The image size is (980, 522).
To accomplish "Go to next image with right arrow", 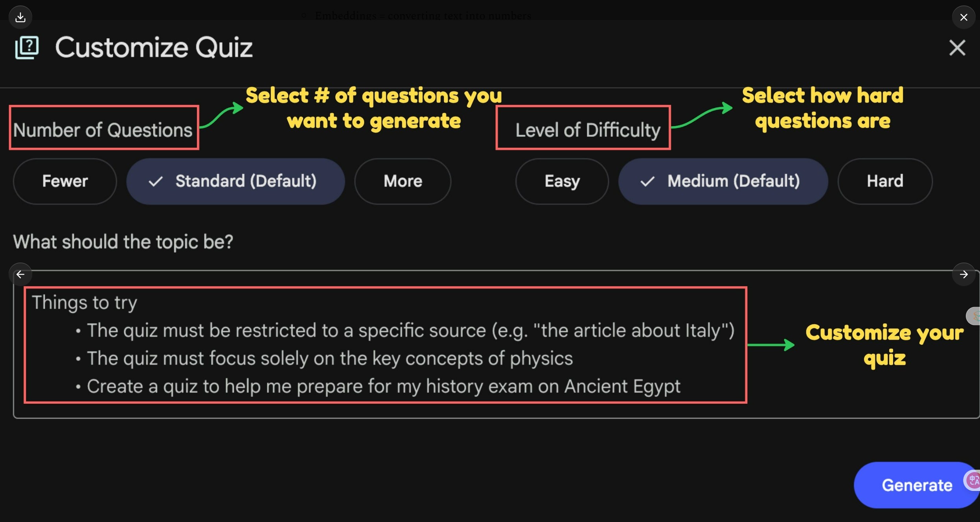I will coord(963,274).
